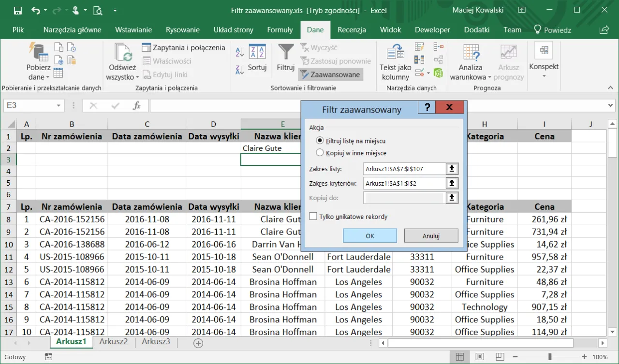The height and width of the screenshot is (364, 619).
Task: Click the zoom slider in status bar
Action: click(550, 357)
